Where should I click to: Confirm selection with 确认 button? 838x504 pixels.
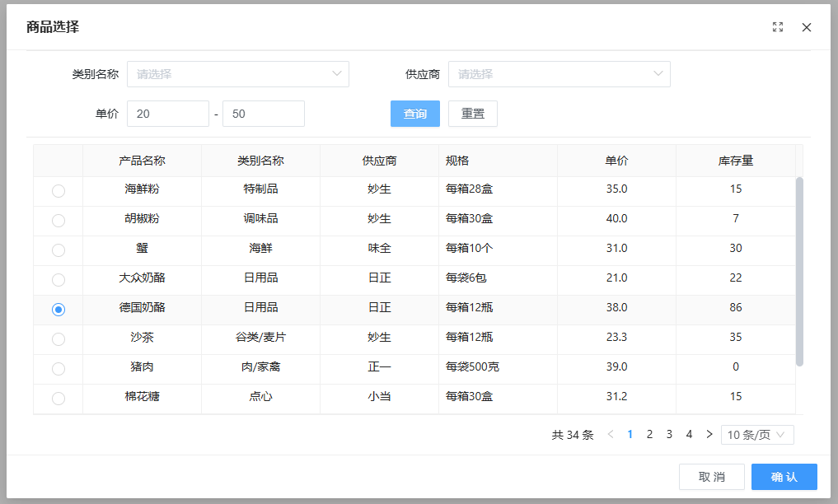[x=784, y=477]
